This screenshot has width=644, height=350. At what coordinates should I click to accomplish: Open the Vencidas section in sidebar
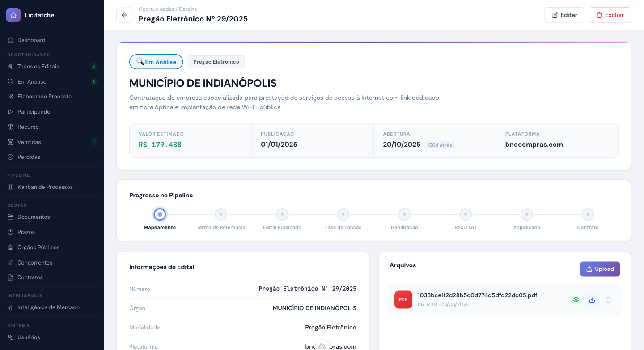(x=29, y=142)
